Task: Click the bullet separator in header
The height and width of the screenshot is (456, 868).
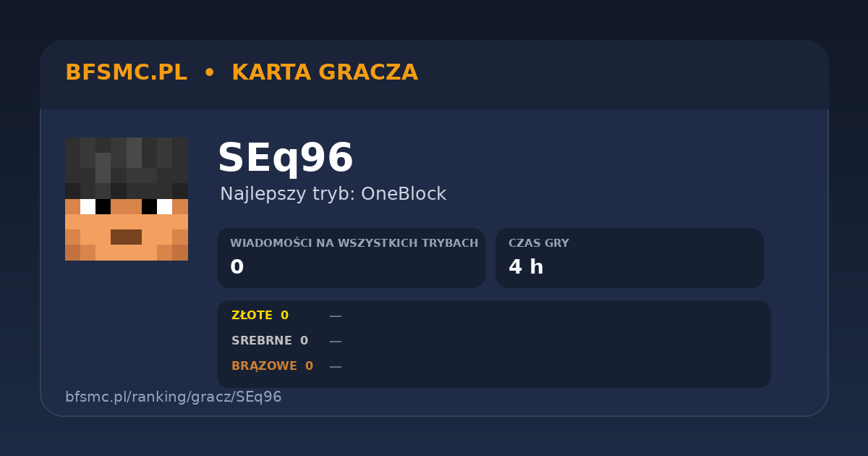Action: click(x=209, y=73)
